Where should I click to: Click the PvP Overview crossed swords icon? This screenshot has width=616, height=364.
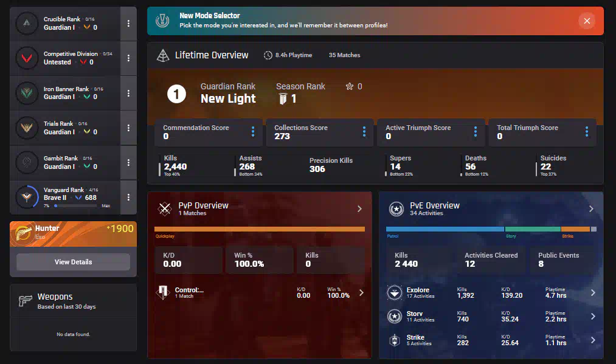click(x=165, y=209)
